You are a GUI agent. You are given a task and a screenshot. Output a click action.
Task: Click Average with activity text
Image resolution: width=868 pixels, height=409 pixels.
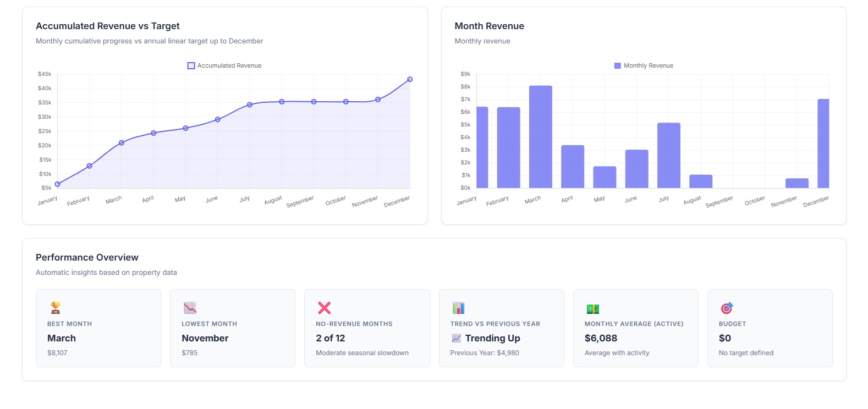(617, 353)
